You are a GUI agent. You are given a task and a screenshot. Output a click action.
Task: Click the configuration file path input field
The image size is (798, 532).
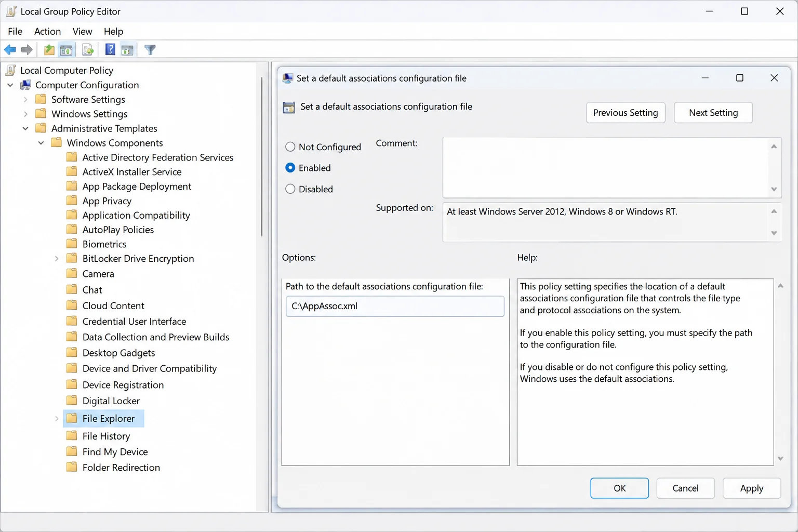(x=395, y=306)
